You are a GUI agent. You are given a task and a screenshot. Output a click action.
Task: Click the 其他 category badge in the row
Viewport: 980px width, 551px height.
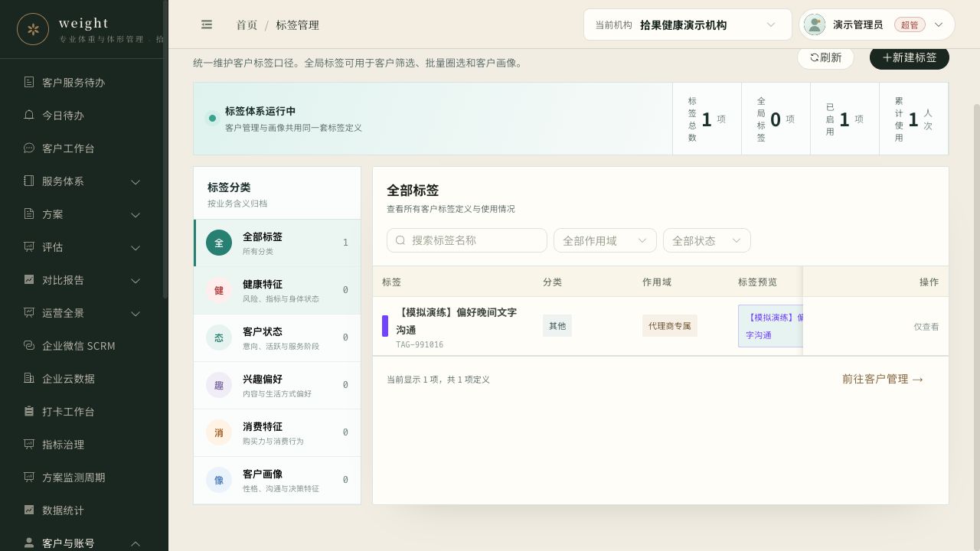point(557,326)
